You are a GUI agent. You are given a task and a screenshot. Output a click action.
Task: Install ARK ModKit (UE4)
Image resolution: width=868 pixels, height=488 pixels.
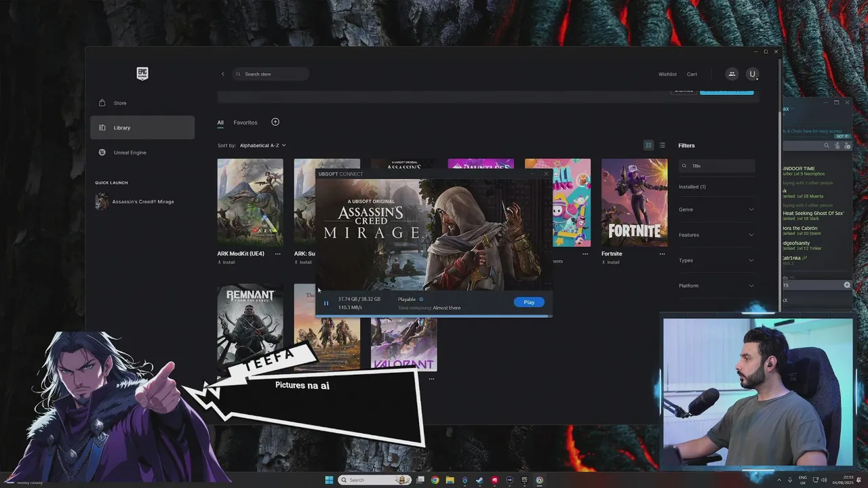(226, 262)
